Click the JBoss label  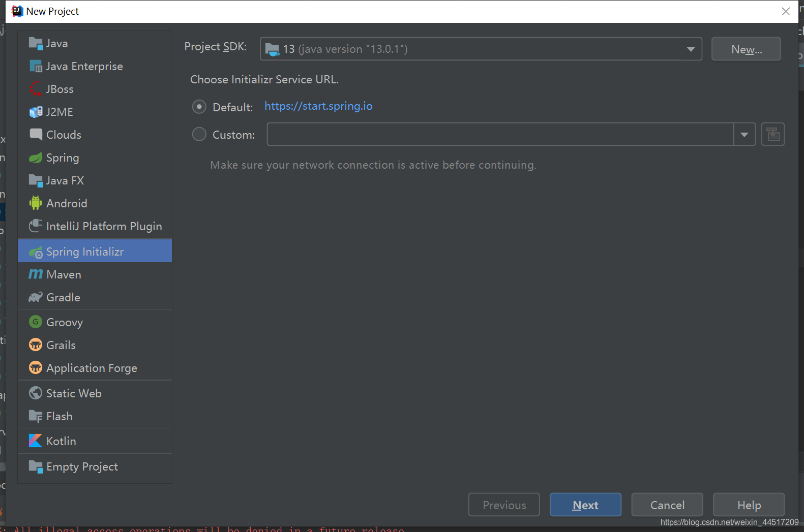pos(60,89)
